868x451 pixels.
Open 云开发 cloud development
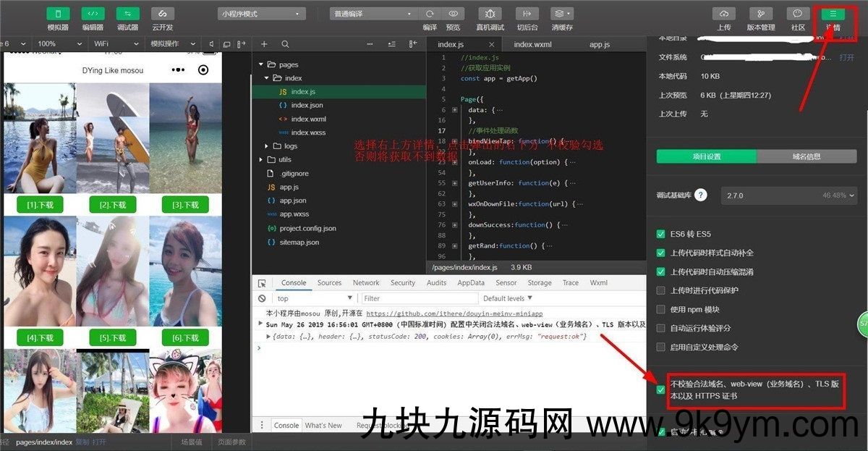tap(162, 14)
